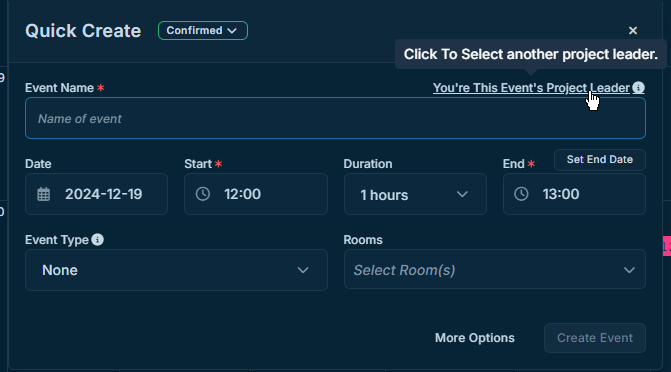Click the More Options button
Screen dimensions: 671x372
pyautogui.click(x=475, y=338)
